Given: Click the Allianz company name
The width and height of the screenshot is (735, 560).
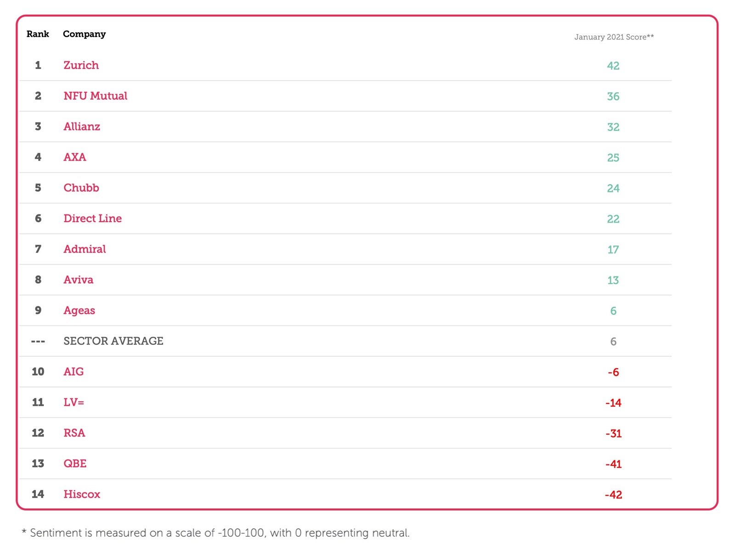Looking at the screenshot, I should pos(82,127).
